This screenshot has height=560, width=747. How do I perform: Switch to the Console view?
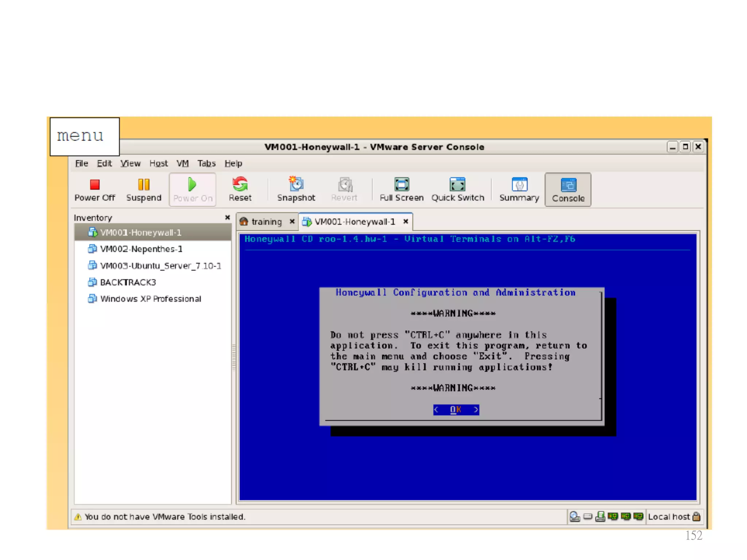pyautogui.click(x=568, y=190)
